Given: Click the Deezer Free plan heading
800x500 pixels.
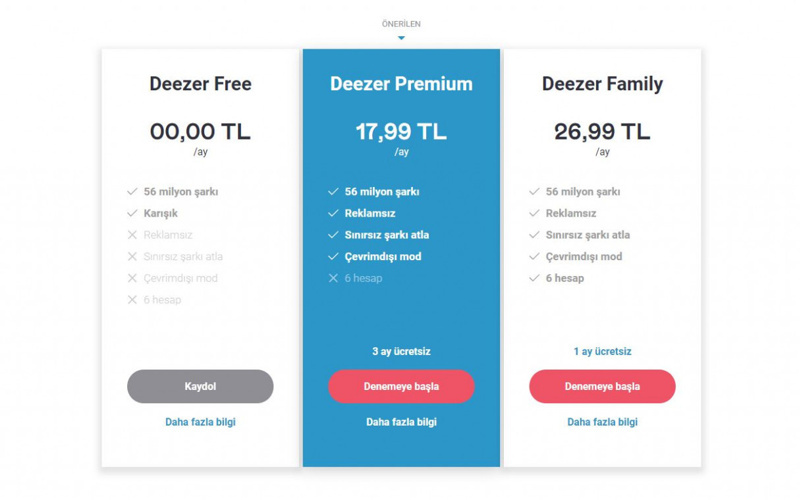Looking at the screenshot, I should coord(200,84).
